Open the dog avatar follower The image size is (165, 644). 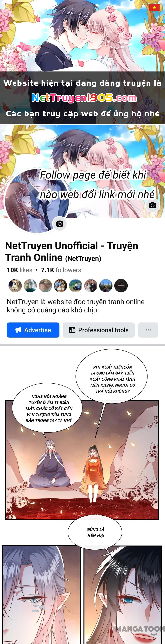point(15,286)
